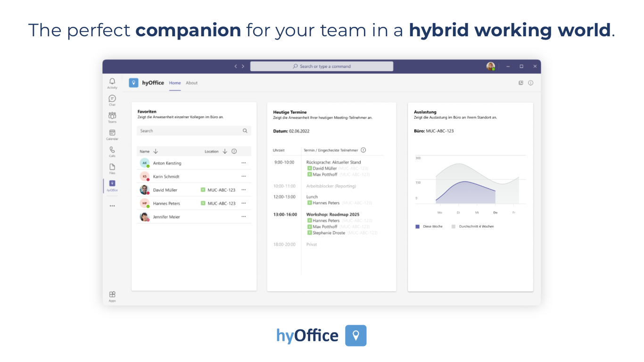Toggle Diese Woche legend swatch
Screen dimensions: 644x362
417,227
